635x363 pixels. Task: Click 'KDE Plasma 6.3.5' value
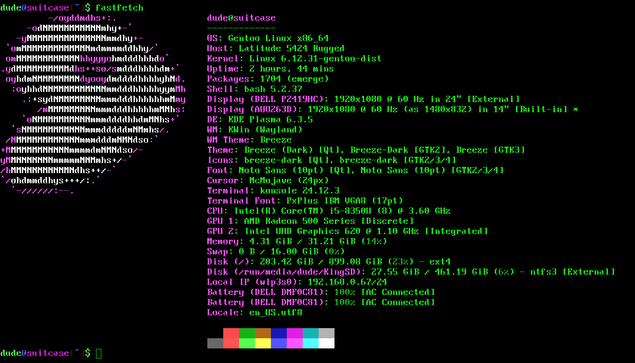(x=271, y=120)
